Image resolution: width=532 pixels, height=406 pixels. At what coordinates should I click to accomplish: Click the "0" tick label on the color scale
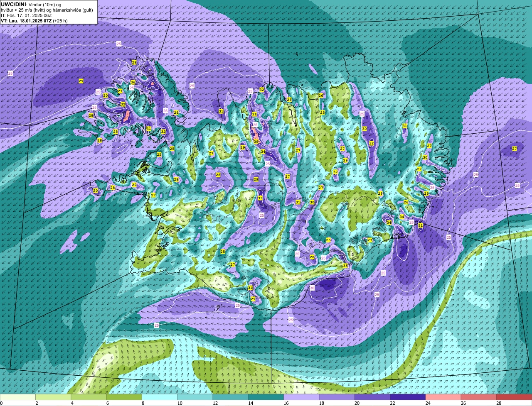pos(2,403)
